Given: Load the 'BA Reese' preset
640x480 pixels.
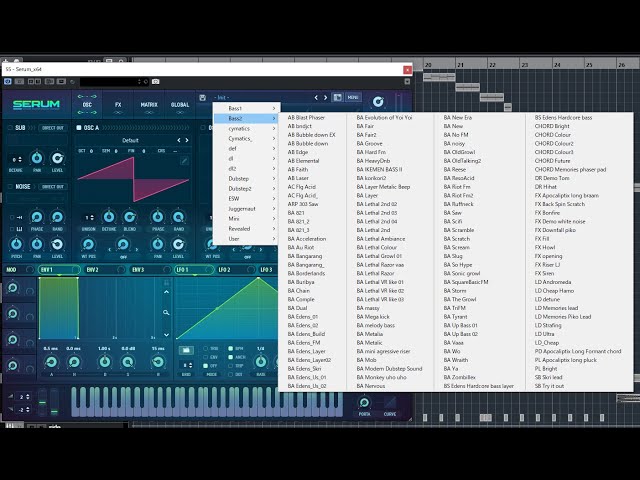Looking at the screenshot, I should [455, 169].
